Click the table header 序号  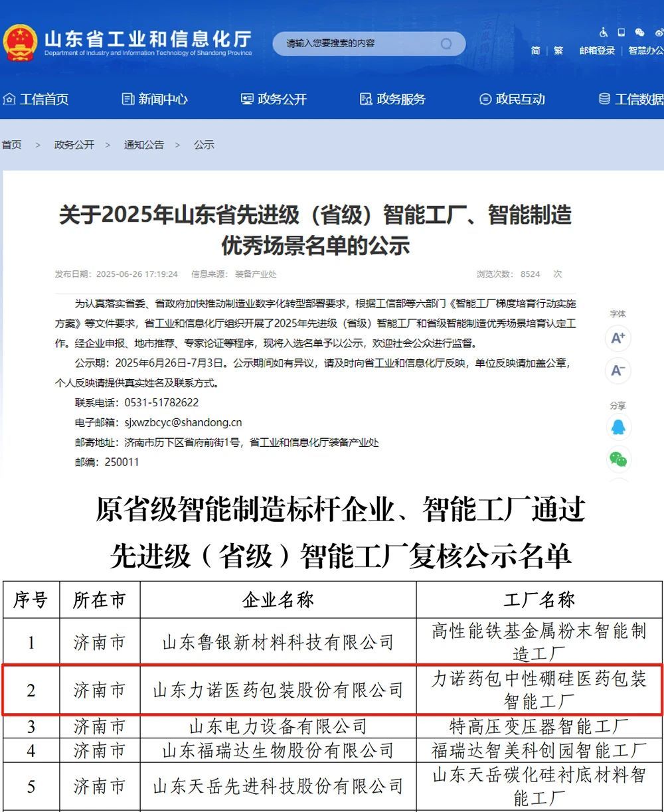click(x=31, y=600)
